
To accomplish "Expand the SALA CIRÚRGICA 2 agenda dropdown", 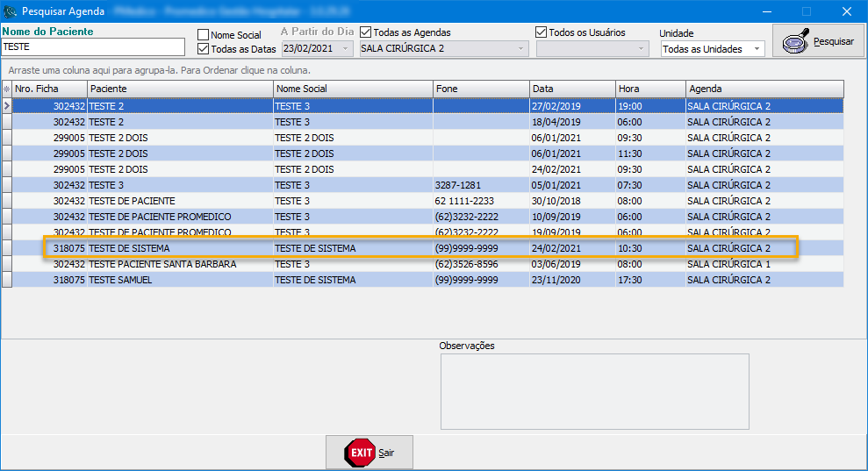I will (522, 49).
